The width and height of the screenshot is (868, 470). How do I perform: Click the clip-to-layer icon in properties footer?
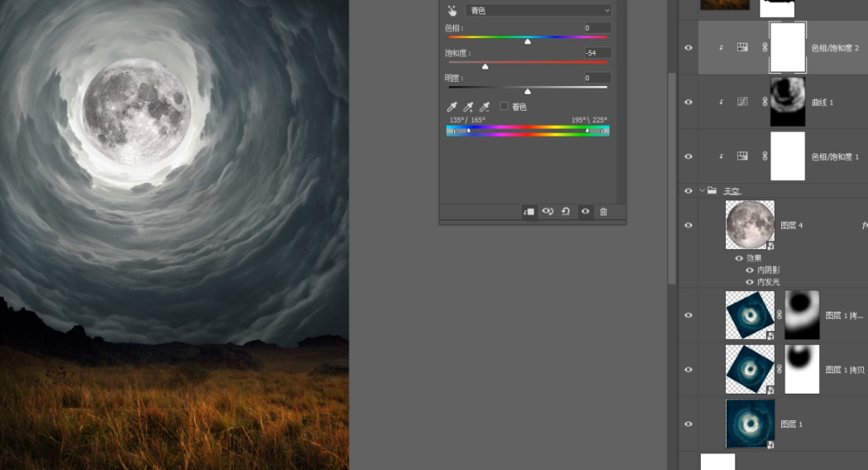pyautogui.click(x=529, y=211)
